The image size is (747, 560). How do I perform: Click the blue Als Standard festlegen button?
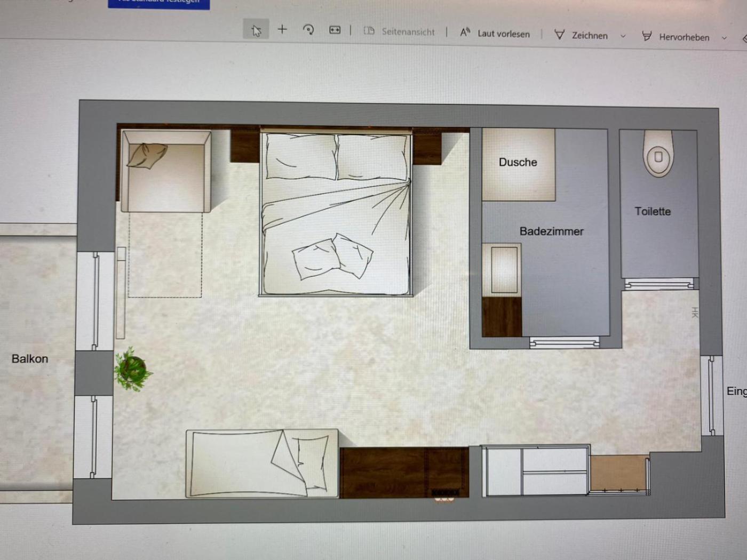tap(159, 3)
